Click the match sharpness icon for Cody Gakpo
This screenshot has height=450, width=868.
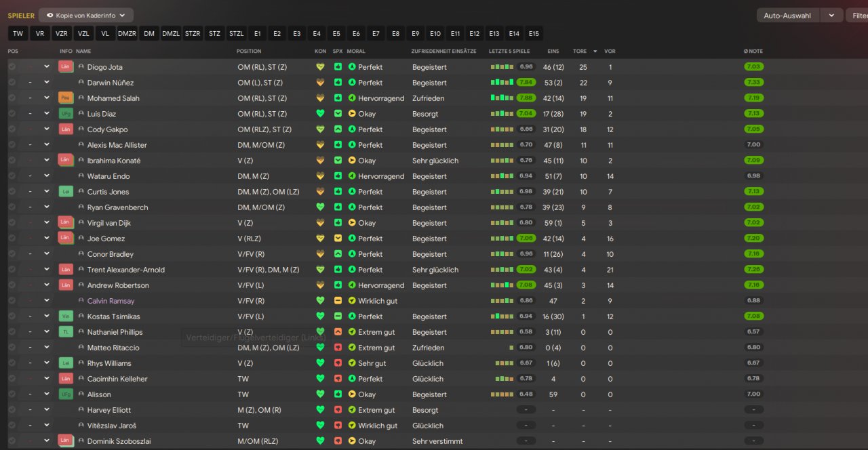[x=338, y=129]
